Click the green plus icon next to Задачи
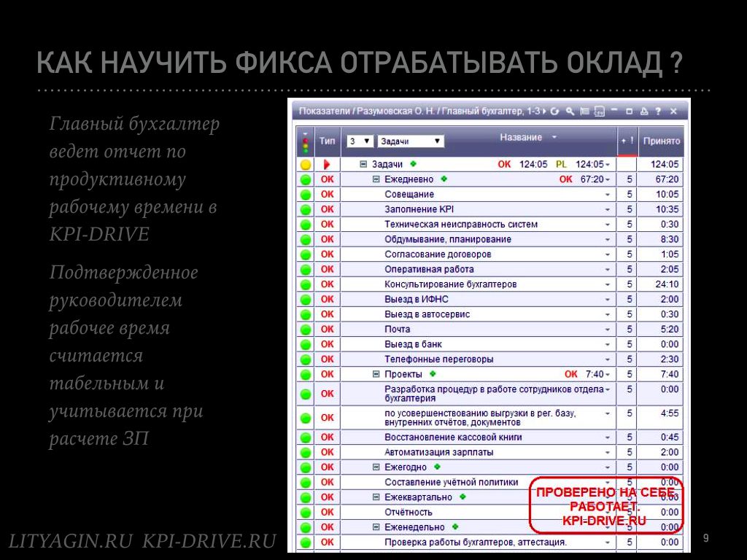747x560 pixels. pyautogui.click(x=413, y=164)
